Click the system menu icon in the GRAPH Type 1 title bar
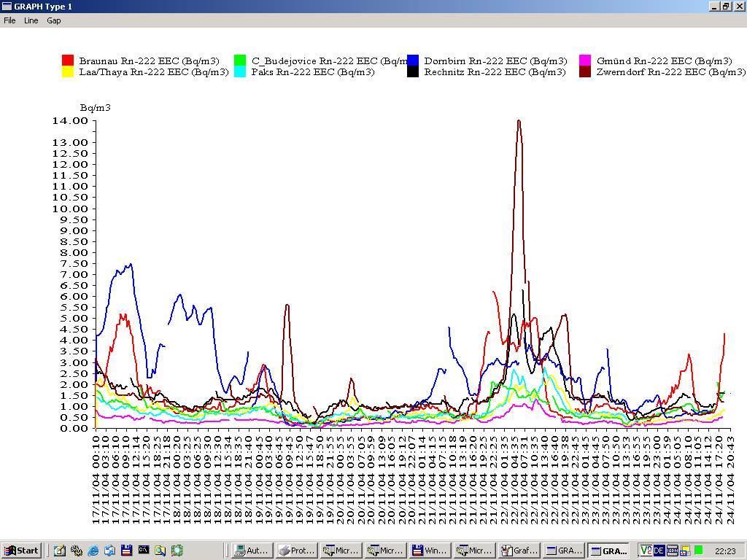Viewport: 747px width, 560px height. (7, 6)
